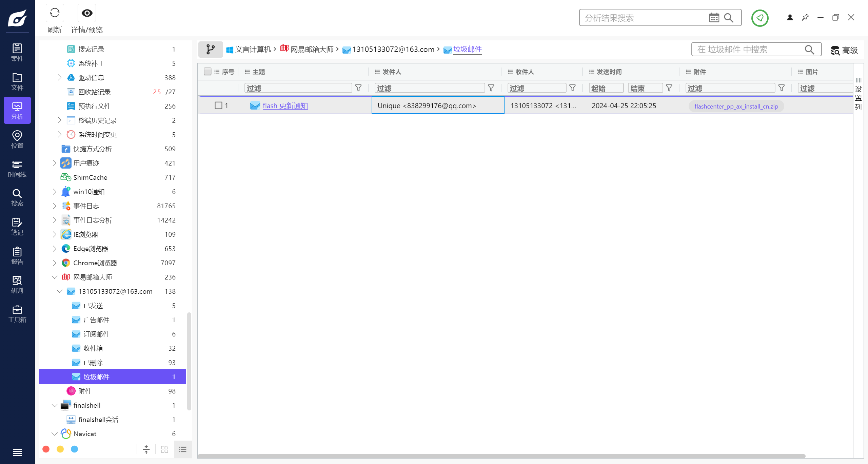Open the Toolbox icon in the sidebar
This screenshot has height=464, width=868.
pos(17,314)
